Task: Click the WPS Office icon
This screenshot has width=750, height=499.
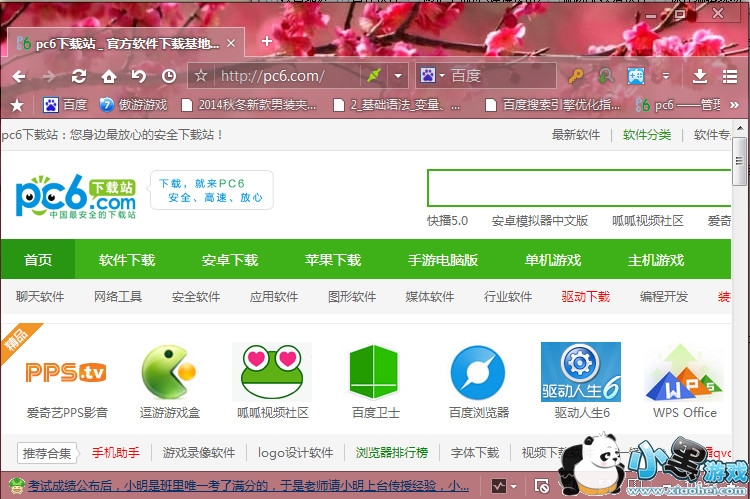Action: click(684, 372)
